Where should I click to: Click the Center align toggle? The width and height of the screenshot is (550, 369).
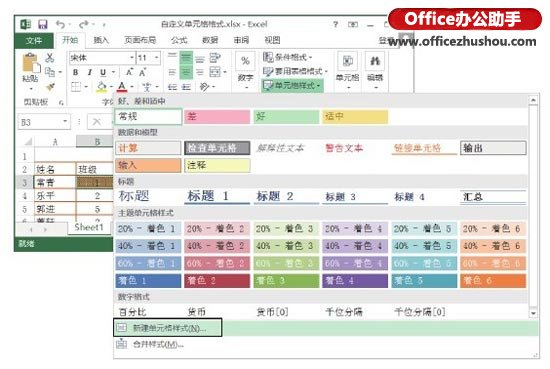(x=186, y=72)
